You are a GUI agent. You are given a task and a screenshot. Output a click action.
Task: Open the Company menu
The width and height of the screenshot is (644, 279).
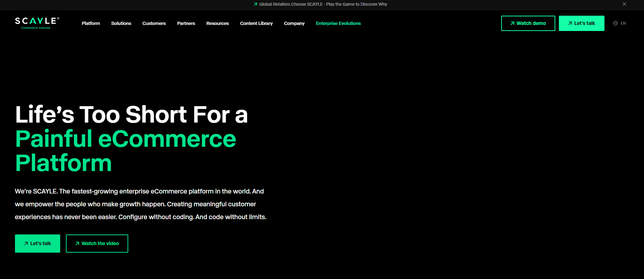294,23
